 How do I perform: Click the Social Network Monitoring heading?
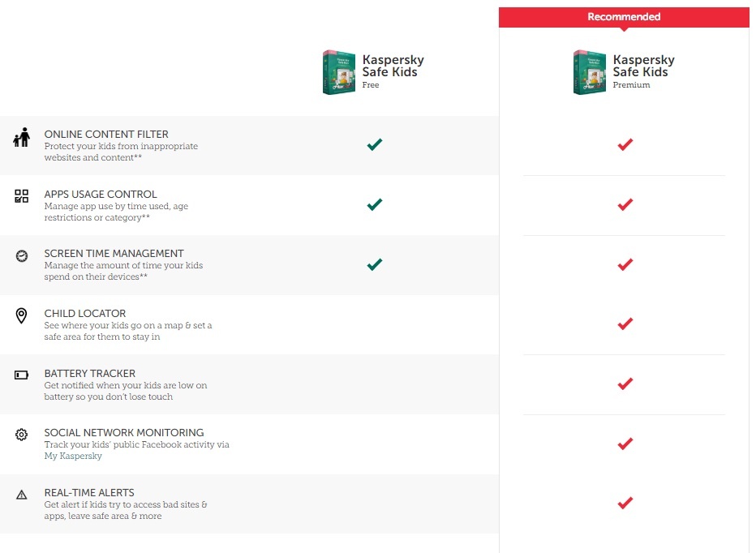click(x=124, y=433)
